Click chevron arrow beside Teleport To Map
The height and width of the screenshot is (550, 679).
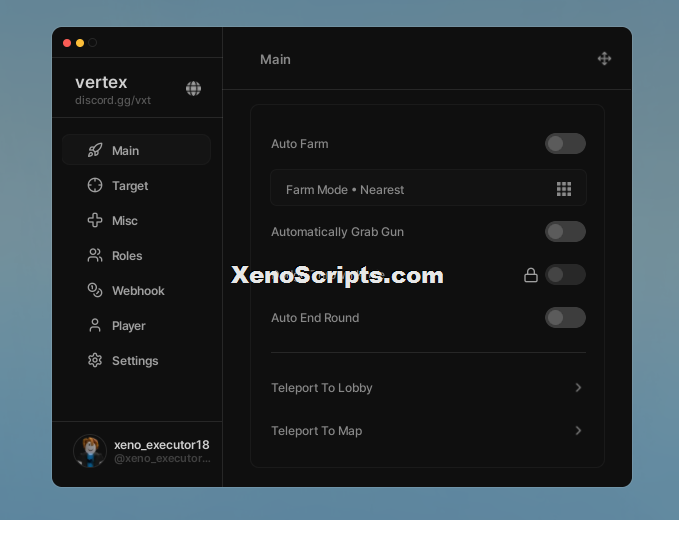[578, 430]
